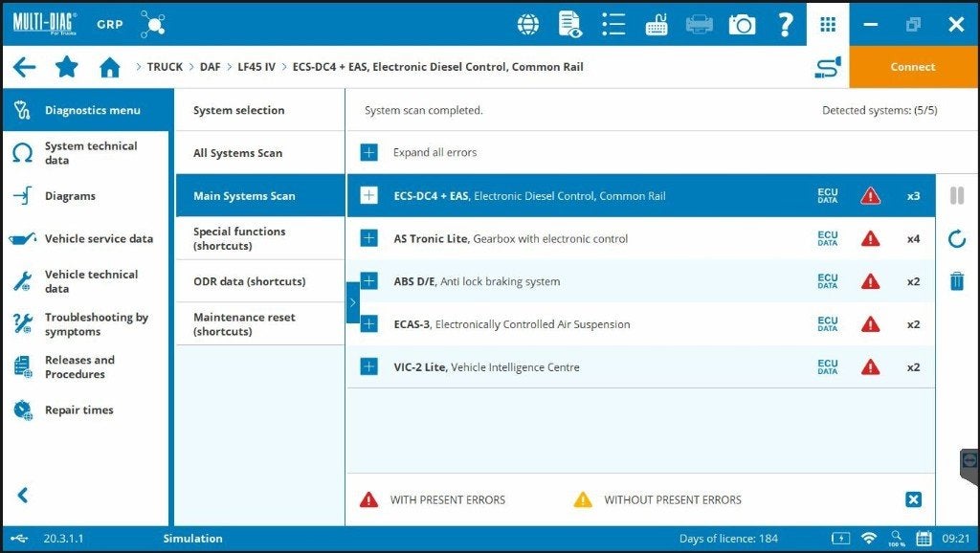Select Main Systems Scan
Viewport: 980px width, 553px height.
coord(260,195)
